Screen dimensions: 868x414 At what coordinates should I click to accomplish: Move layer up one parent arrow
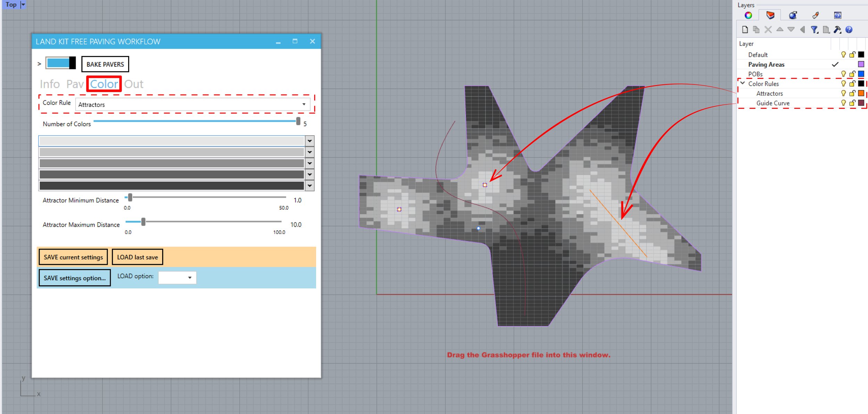pos(802,30)
